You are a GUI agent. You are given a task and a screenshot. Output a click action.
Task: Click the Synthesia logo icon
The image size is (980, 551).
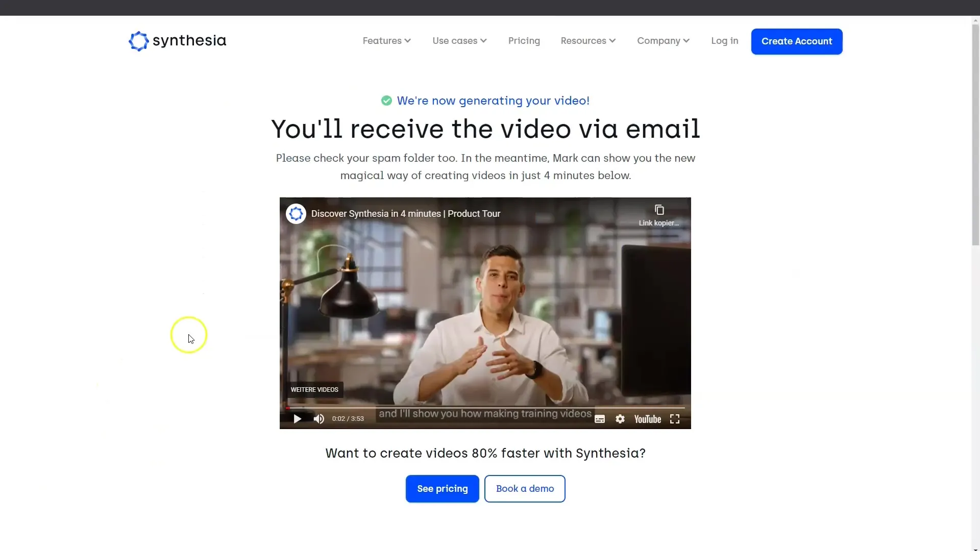tap(138, 41)
